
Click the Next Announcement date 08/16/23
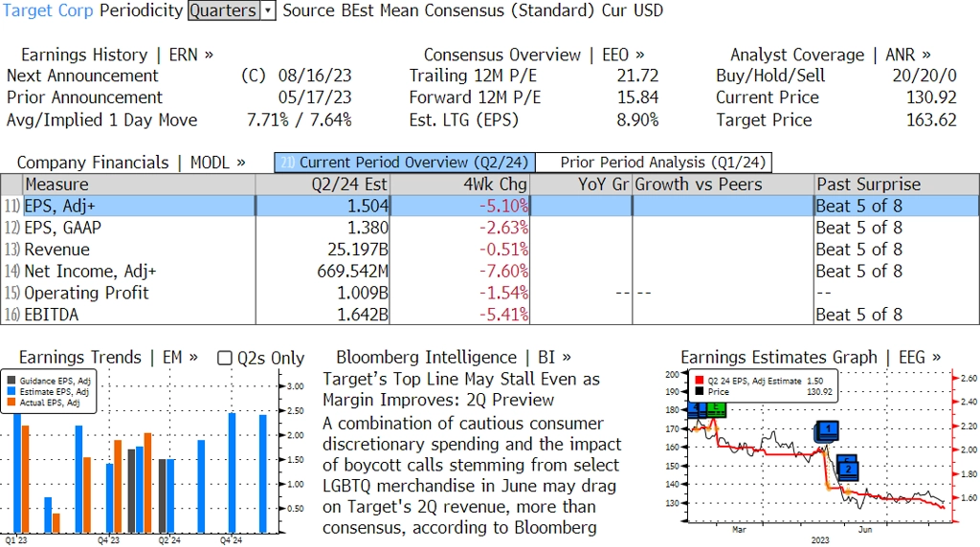pyautogui.click(x=315, y=76)
